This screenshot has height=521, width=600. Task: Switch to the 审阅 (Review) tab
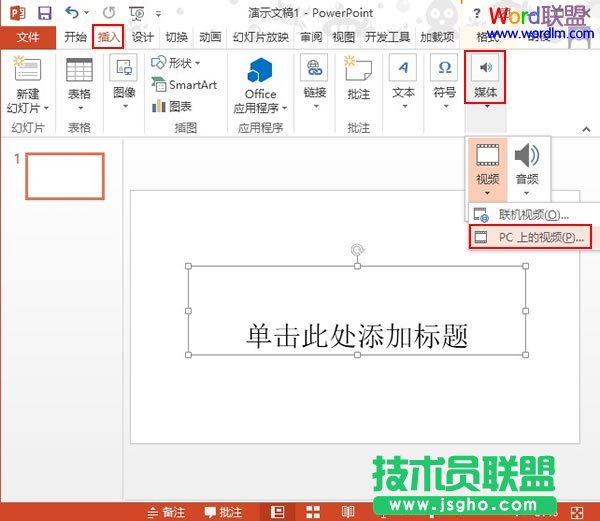[x=311, y=37]
